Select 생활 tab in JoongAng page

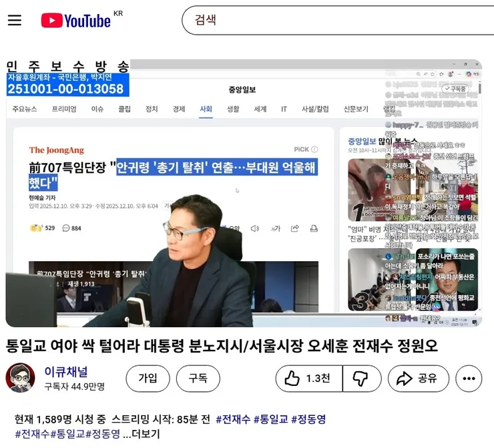point(233,109)
